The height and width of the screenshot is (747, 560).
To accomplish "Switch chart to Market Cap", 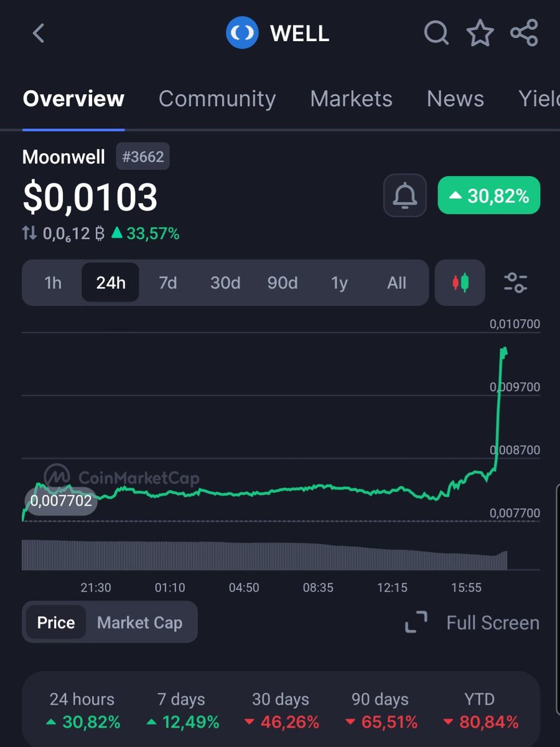I will coord(139,622).
